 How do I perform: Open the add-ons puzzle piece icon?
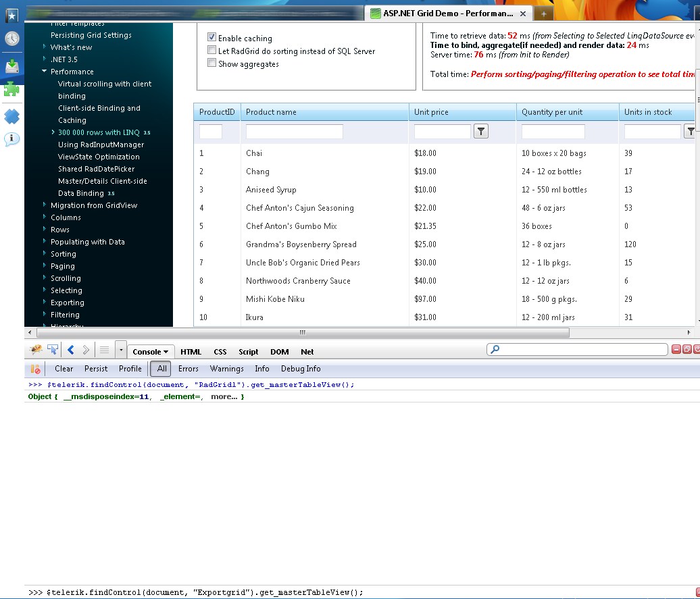click(11, 90)
